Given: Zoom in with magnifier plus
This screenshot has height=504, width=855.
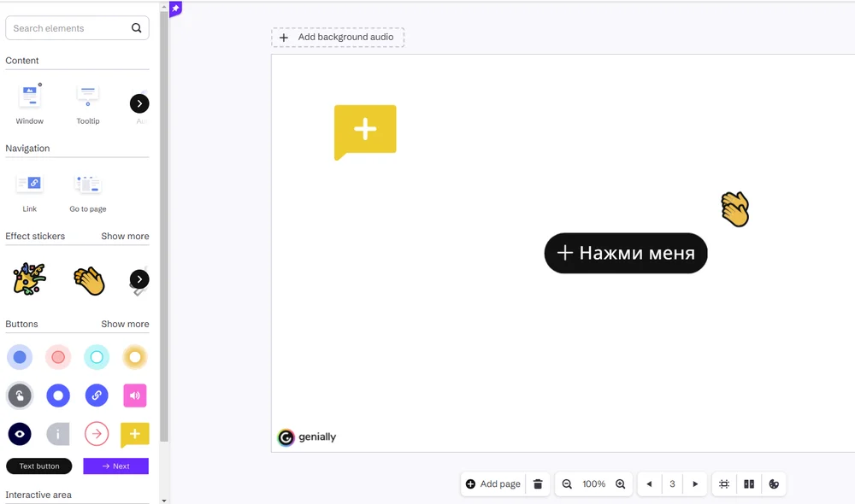Looking at the screenshot, I should pyautogui.click(x=621, y=483).
